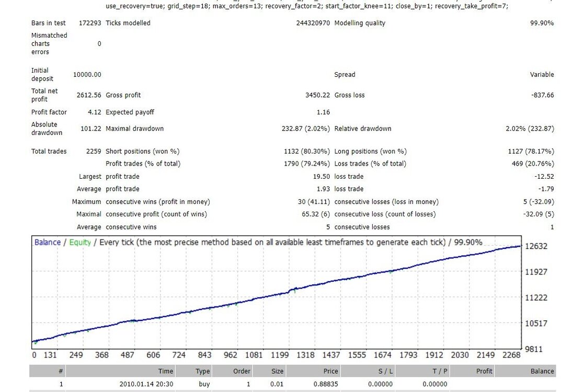This screenshot has width=572, height=392.
Task: Click the 11222 label on chart axis
Action: pyautogui.click(x=536, y=297)
